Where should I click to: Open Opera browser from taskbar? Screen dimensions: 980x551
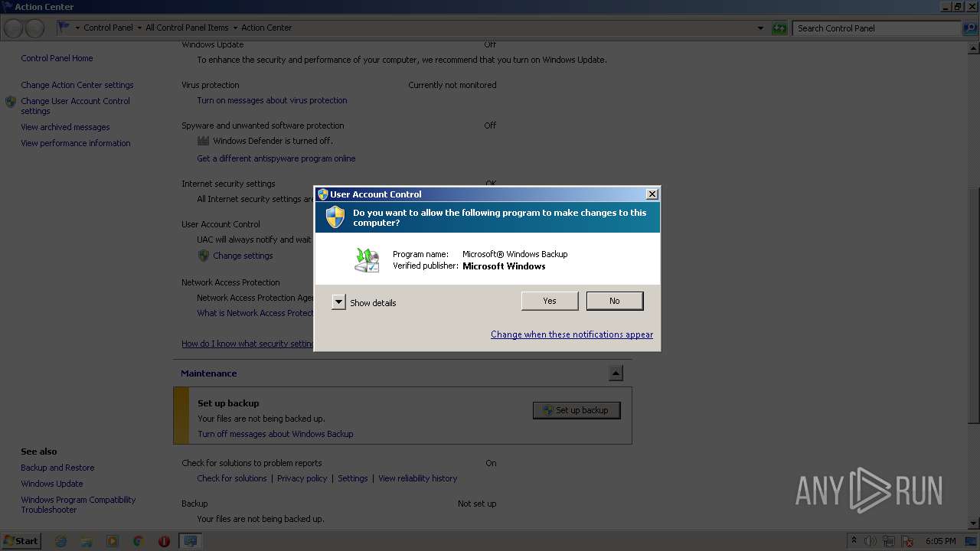click(164, 541)
